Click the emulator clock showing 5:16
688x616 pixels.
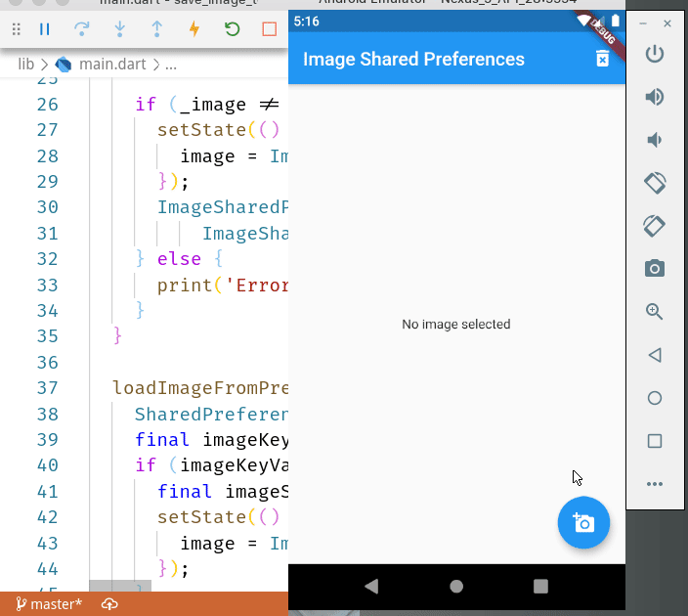[x=306, y=22]
